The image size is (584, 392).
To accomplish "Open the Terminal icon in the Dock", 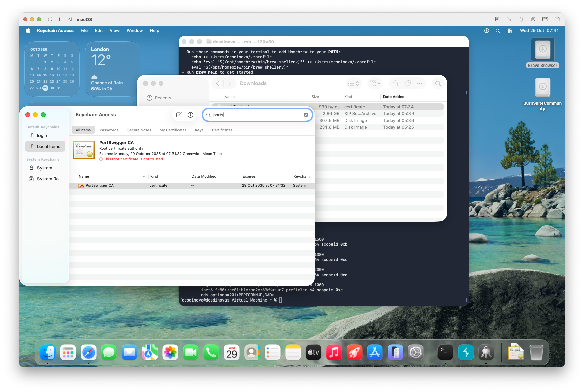I will [445, 352].
